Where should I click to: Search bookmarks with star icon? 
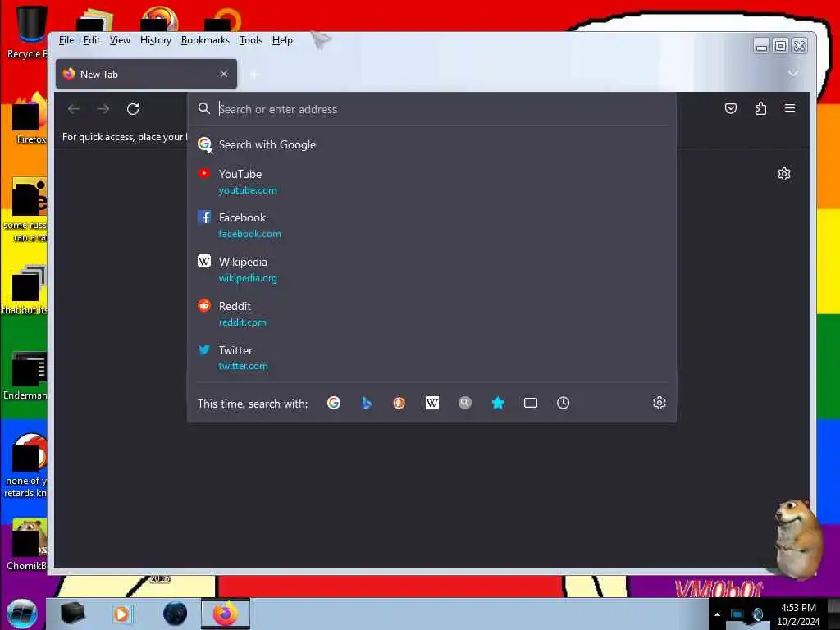pos(498,403)
